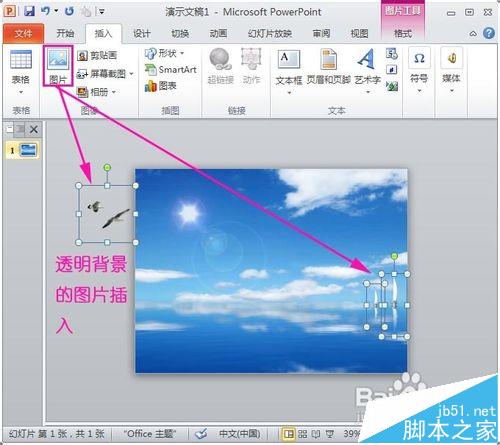Switch to the 开始 (Home) tab
This screenshot has width=500, height=445.
click(x=65, y=33)
